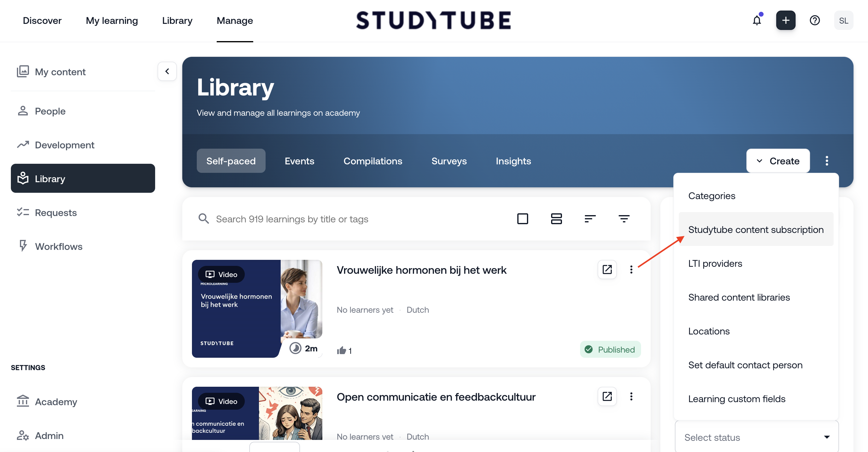868x452 pixels.
Task: Select Studytube content subscription menu item
Action: pos(756,229)
